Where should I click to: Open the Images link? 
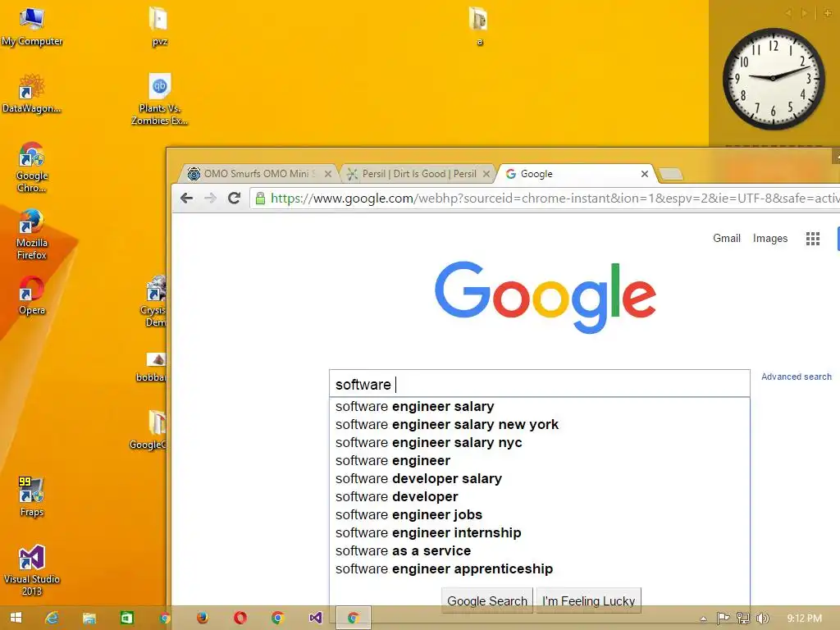point(769,239)
